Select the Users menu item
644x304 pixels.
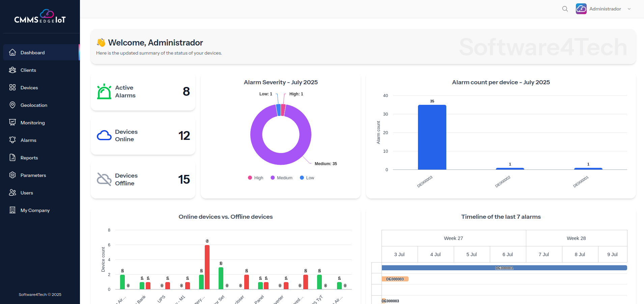click(27, 193)
